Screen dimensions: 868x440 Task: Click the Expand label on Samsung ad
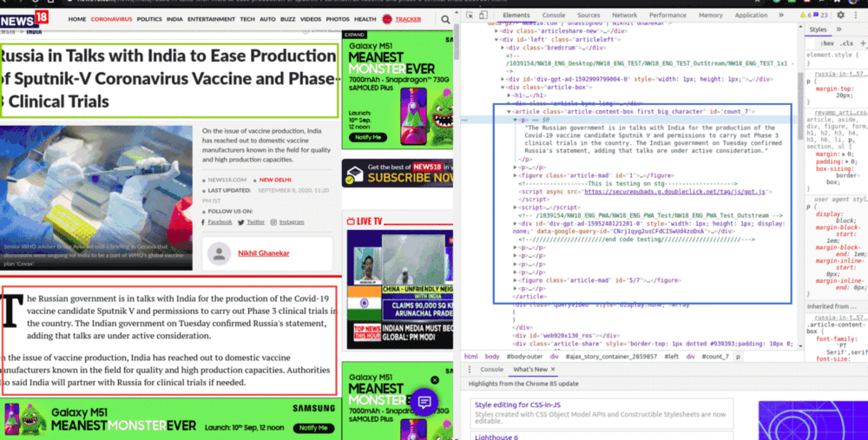354,35
